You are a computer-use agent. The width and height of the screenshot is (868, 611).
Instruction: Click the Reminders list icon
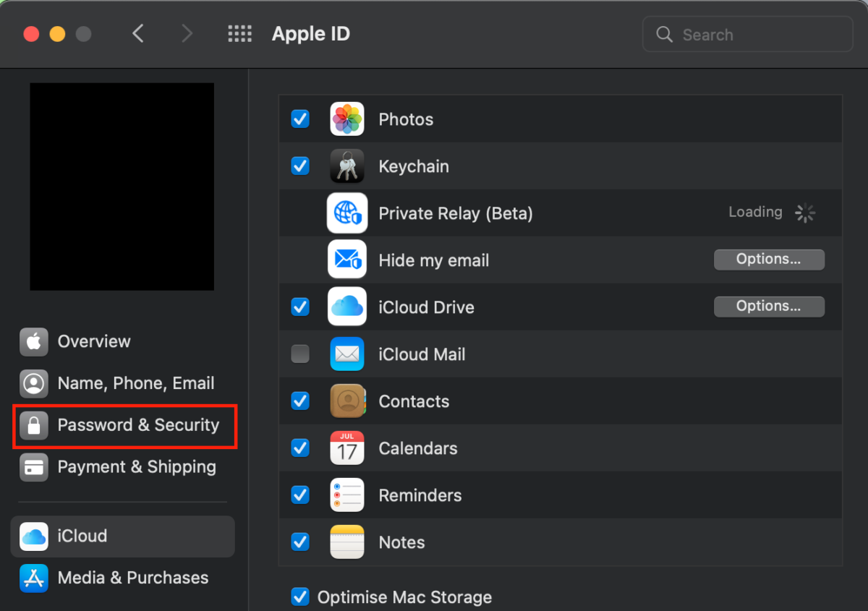347,495
